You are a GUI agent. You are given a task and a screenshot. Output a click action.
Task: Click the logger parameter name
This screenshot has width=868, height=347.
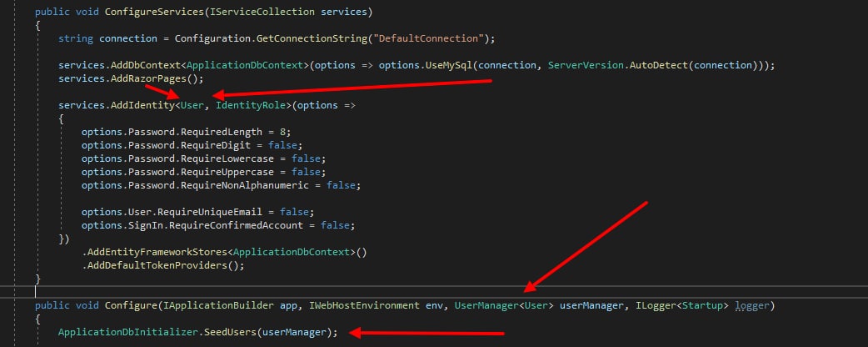tap(751, 305)
